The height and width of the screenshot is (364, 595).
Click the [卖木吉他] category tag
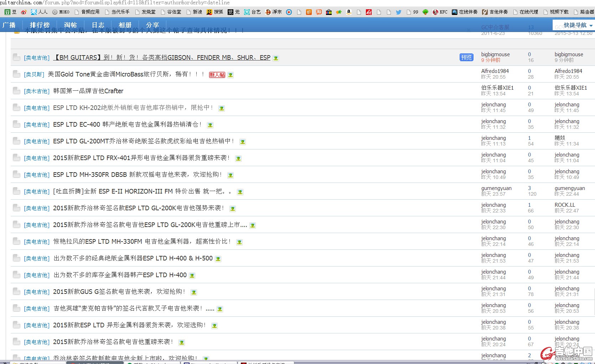[x=37, y=91]
